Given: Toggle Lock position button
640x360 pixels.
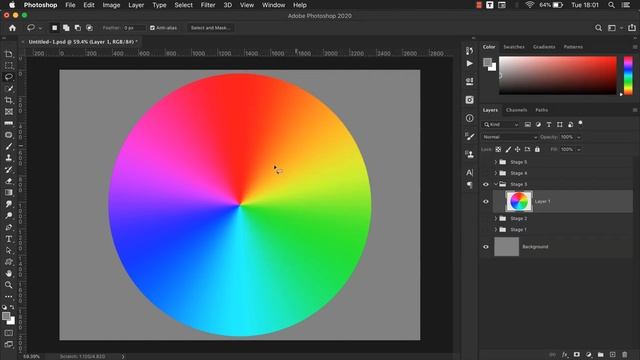Looking at the screenshot, I should [x=517, y=149].
